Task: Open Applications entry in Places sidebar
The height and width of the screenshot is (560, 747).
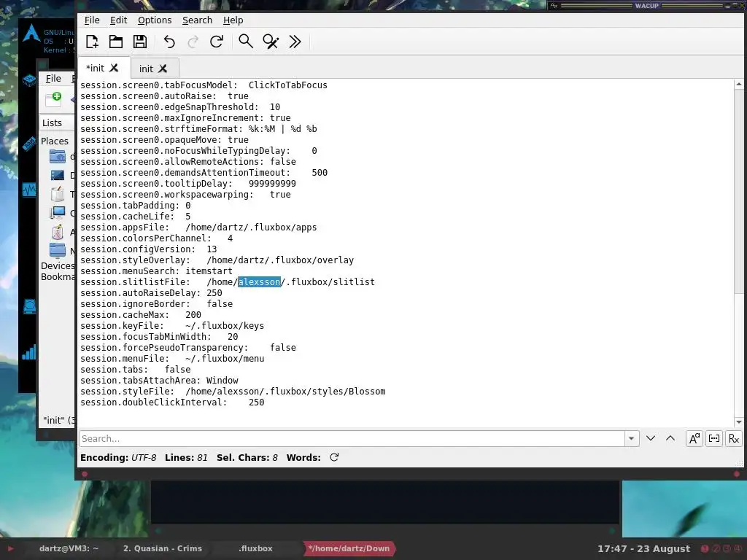Action: tap(58, 232)
